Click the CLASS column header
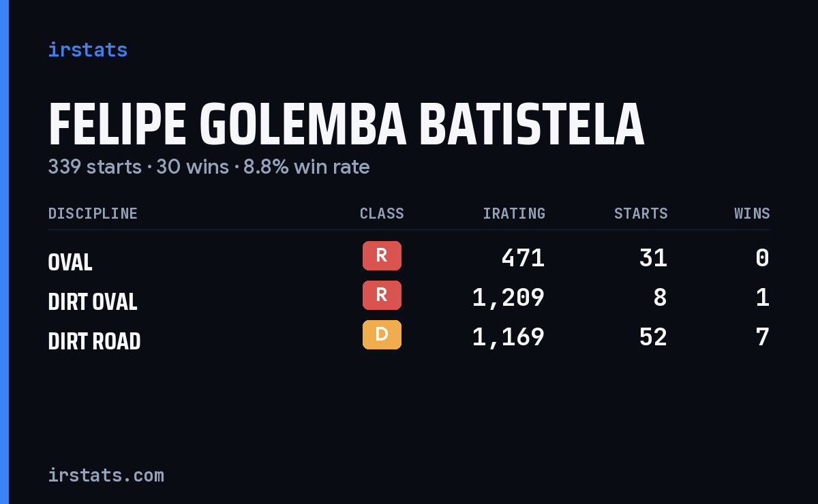818x504 pixels. coord(382,214)
